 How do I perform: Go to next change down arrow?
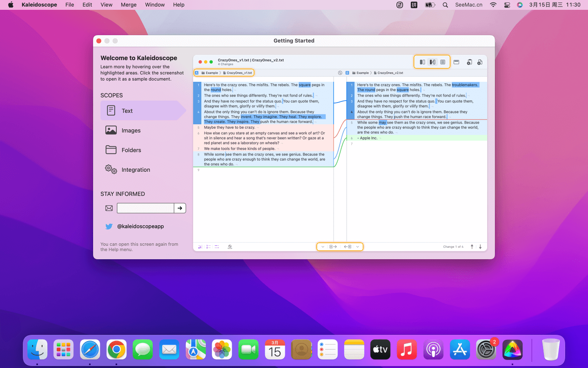point(480,247)
